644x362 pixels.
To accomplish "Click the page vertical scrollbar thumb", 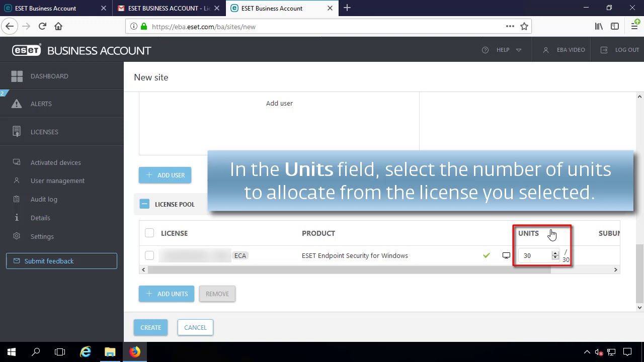I will coord(640,274).
